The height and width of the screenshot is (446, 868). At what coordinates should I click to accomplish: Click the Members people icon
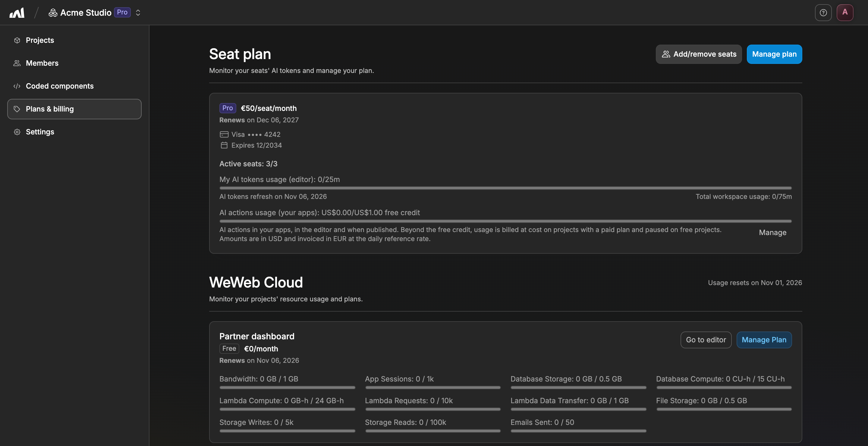17,63
